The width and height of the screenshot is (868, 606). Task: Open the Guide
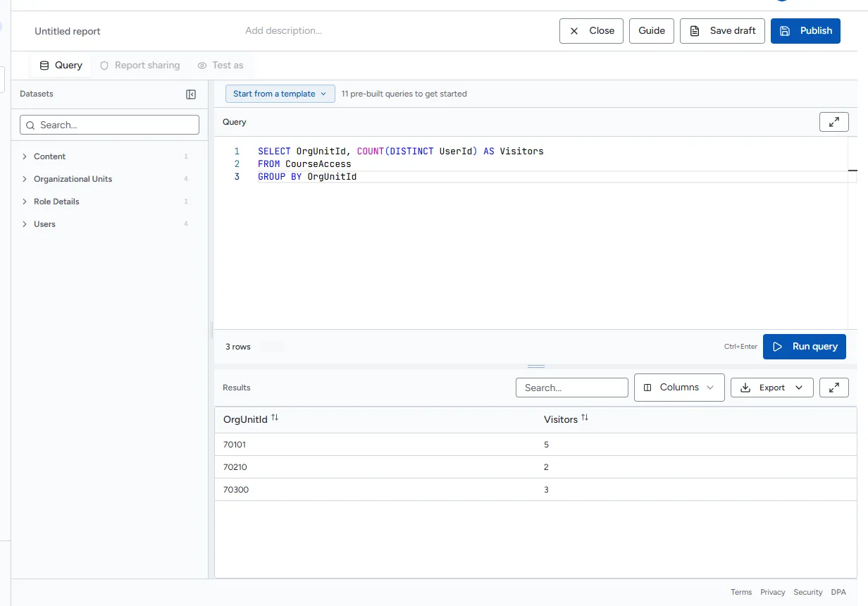pos(652,31)
